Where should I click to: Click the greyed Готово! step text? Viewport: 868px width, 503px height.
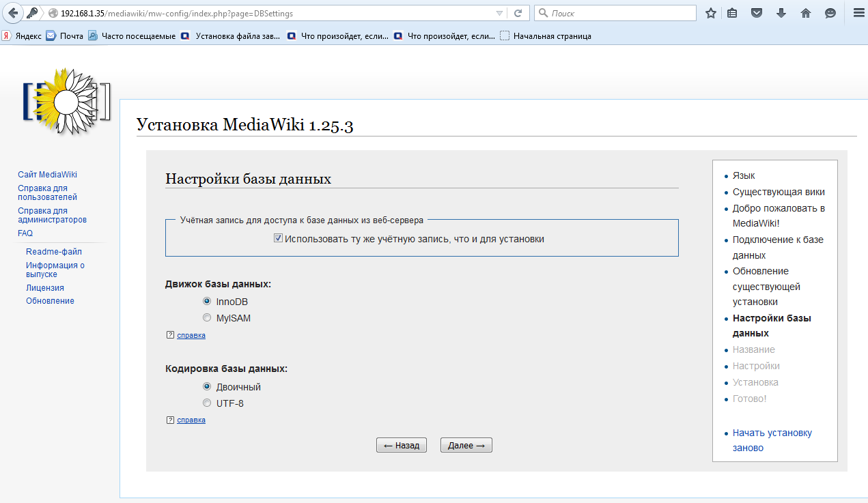tap(750, 399)
